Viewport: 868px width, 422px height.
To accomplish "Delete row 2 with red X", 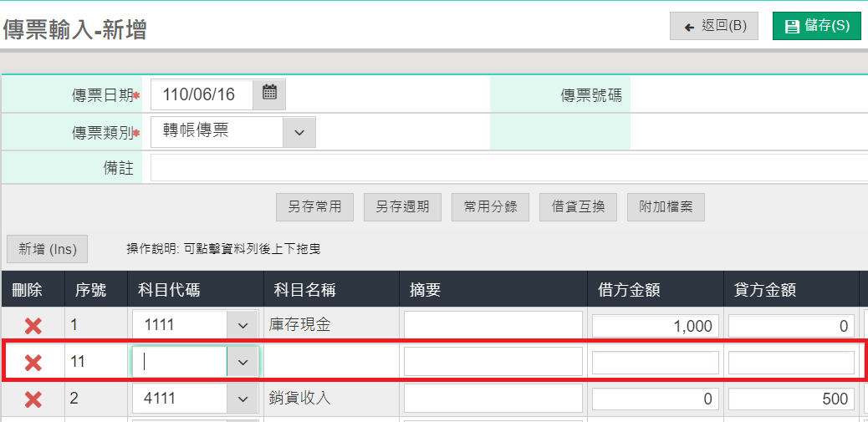I will (x=33, y=399).
